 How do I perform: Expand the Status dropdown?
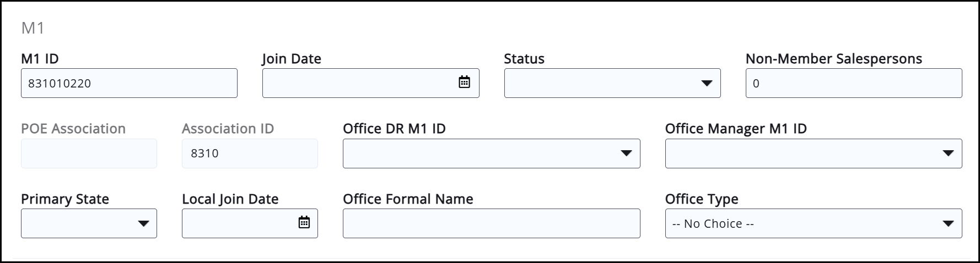(612, 83)
